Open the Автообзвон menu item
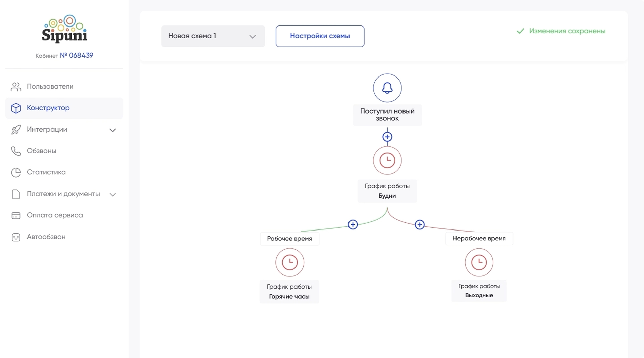The image size is (644, 358). click(x=46, y=237)
